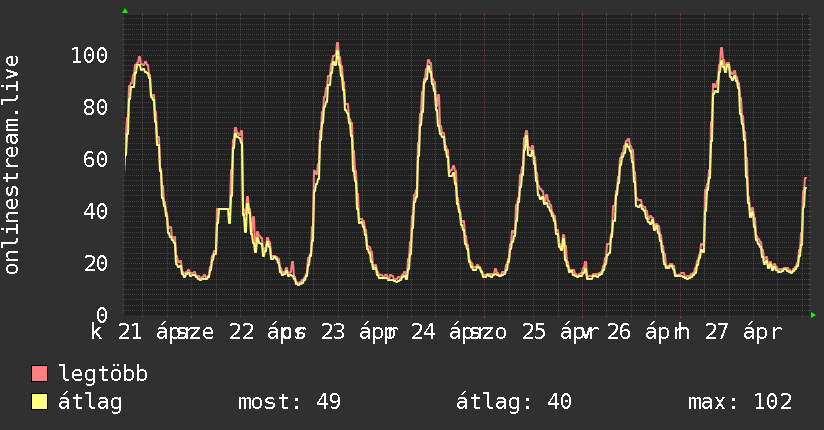Click the 'átlag: 40' average value
Screen dimensions: 824x430
(513, 402)
